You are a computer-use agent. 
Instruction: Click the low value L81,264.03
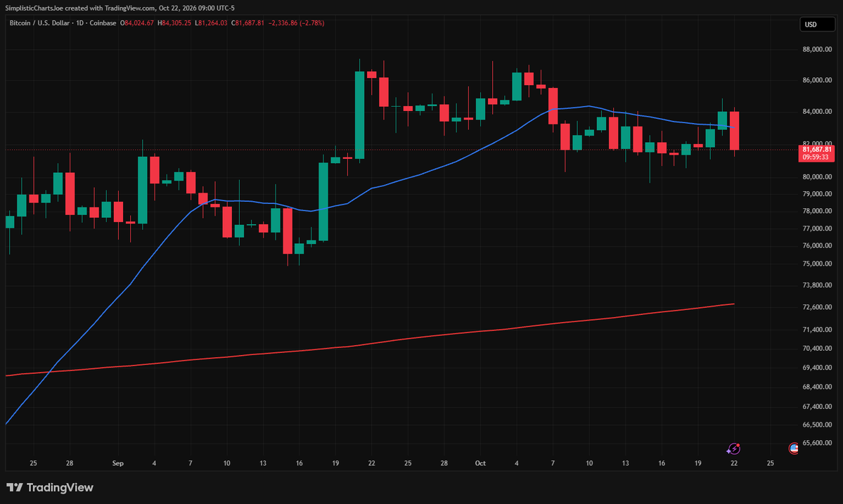pyautogui.click(x=212, y=23)
